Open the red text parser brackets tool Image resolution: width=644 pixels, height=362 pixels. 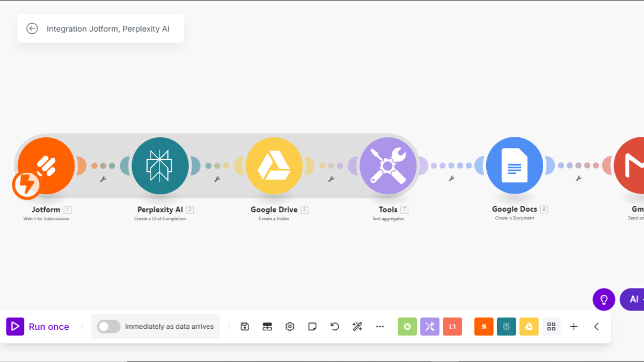[452, 327]
